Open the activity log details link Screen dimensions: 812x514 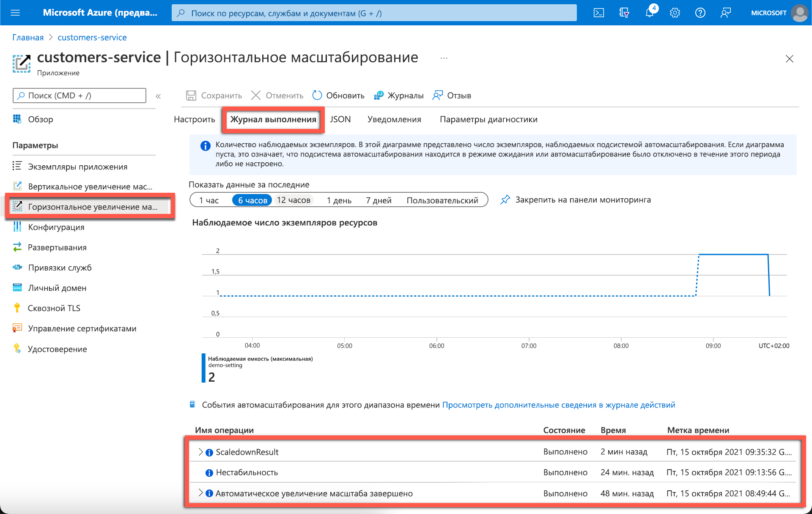pos(558,405)
